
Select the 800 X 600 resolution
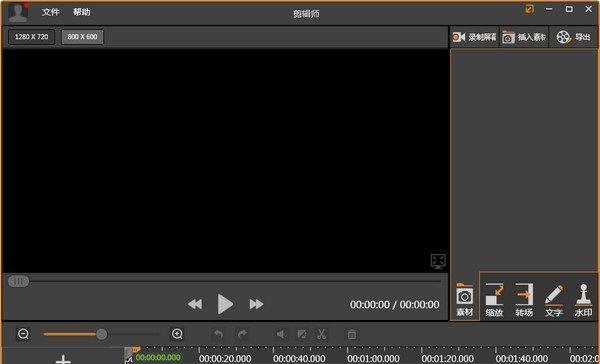[x=82, y=37]
